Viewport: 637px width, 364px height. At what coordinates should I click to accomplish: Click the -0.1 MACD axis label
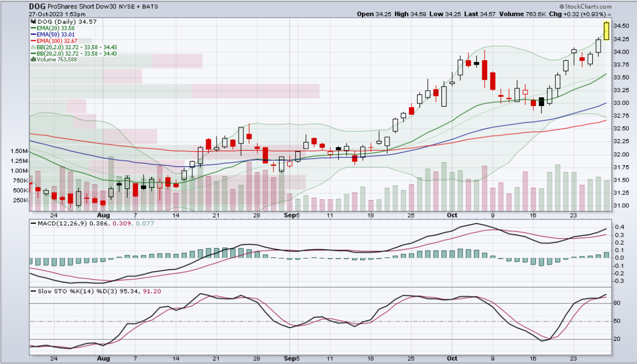619,266
